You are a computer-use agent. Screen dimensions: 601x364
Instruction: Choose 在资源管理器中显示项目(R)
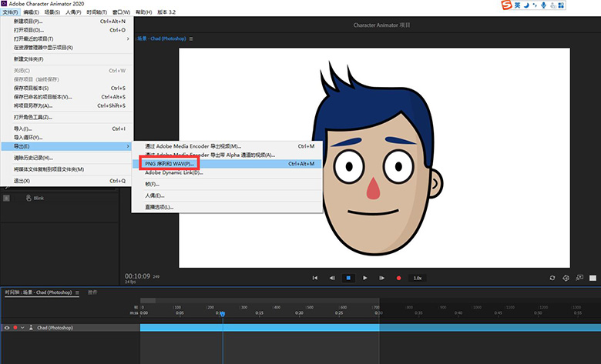click(x=67, y=48)
